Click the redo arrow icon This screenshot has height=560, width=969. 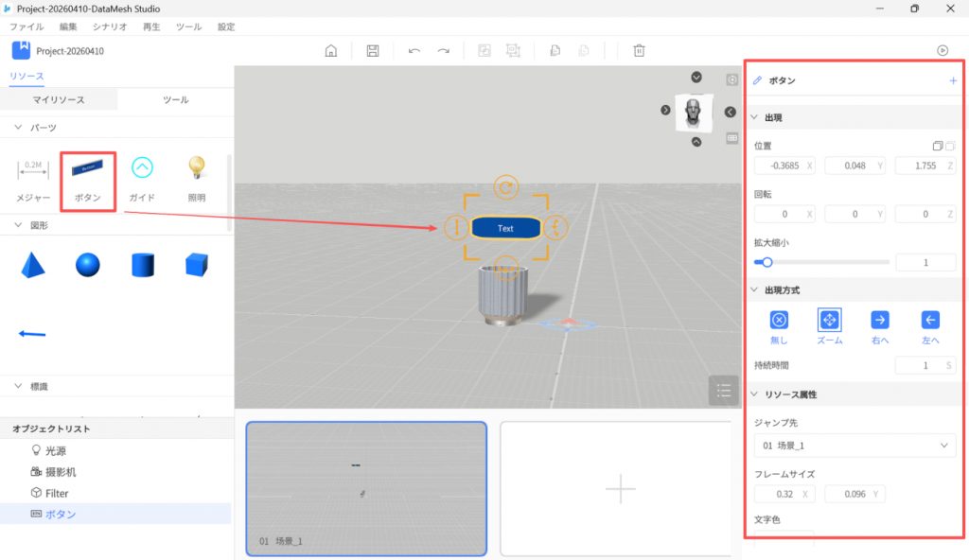click(x=443, y=51)
